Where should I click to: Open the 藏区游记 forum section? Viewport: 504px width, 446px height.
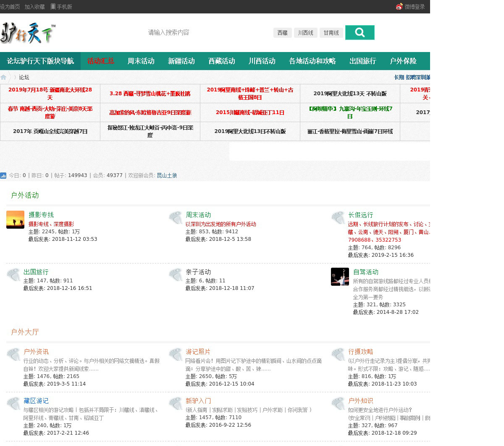[36, 401]
